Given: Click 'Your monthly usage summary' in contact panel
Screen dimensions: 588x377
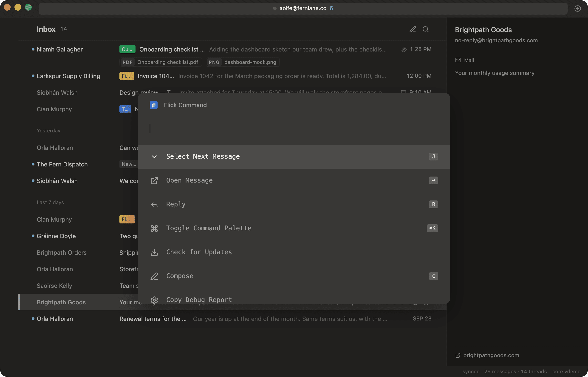Looking at the screenshot, I should point(495,73).
